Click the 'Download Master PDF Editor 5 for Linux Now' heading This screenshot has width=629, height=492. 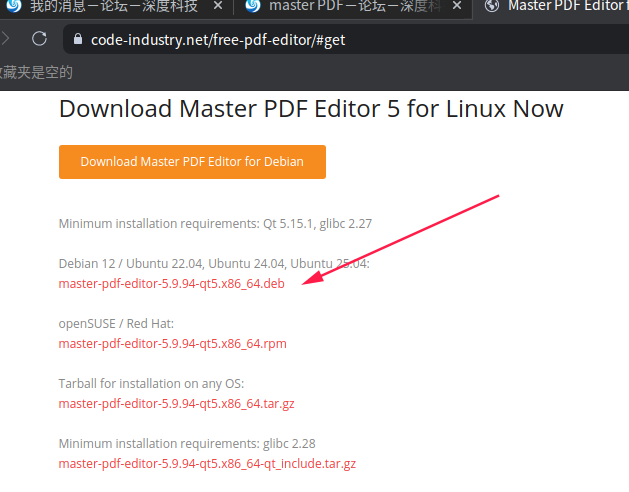click(311, 109)
